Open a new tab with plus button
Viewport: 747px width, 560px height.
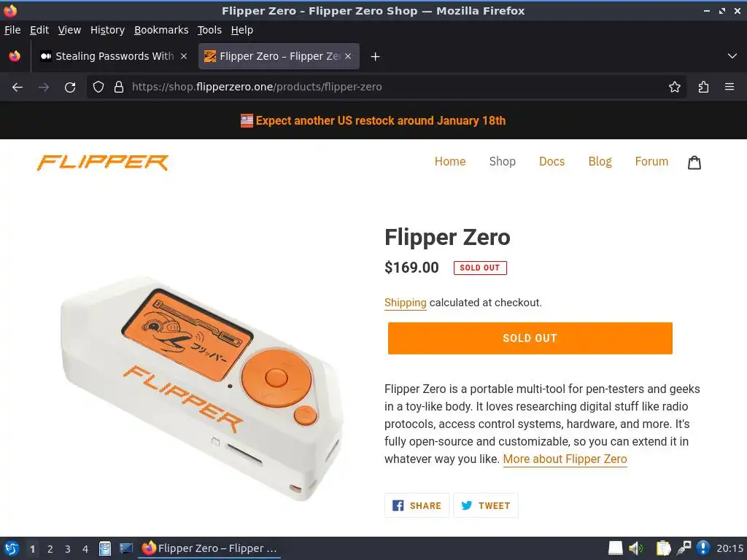coord(375,57)
